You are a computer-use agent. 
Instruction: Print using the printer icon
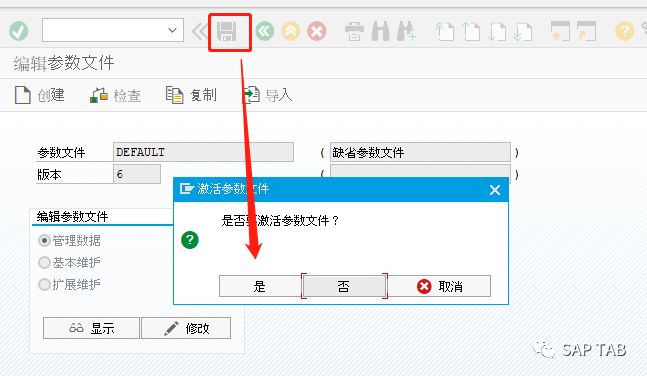pos(354,31)
